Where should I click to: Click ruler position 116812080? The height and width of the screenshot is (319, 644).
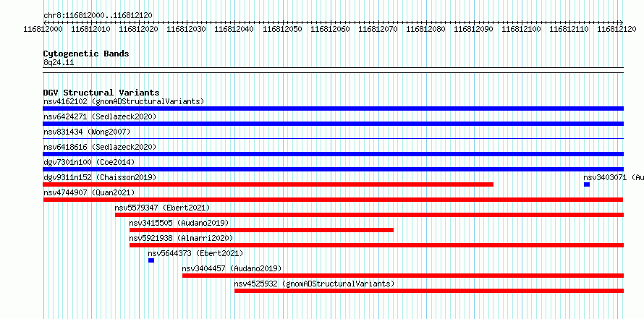(x=426, y=29)
